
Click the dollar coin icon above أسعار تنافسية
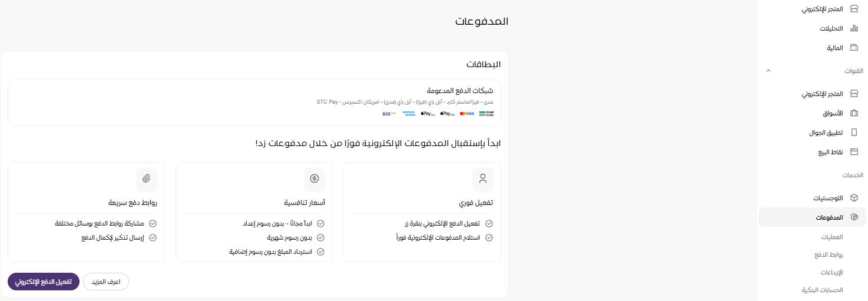[x=314, y=178]
